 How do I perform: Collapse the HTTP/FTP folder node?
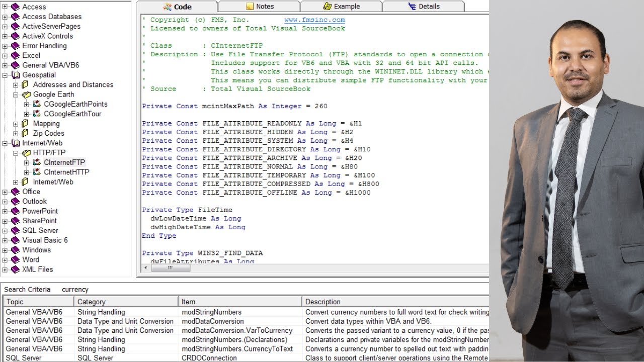pyautogui.click(x=16, y=153)
